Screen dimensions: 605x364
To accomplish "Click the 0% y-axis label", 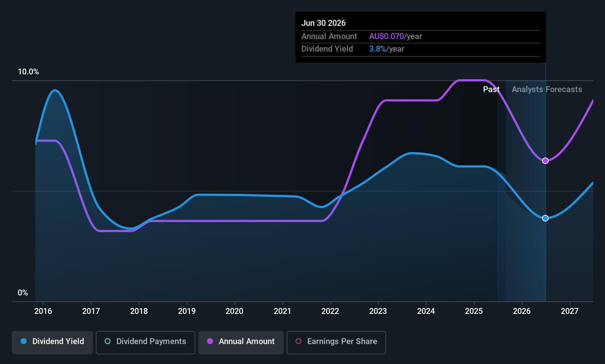I will point(23,293).
